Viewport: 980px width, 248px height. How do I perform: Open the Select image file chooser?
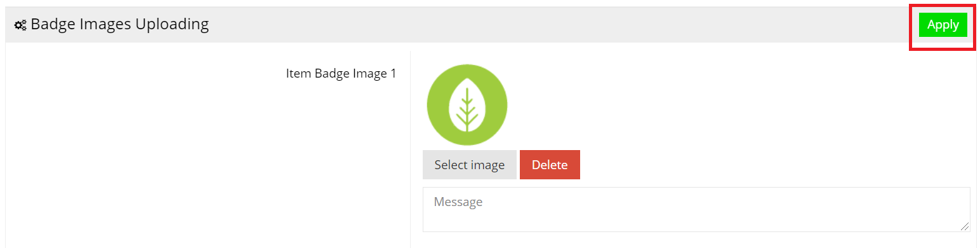click(470, 165)
